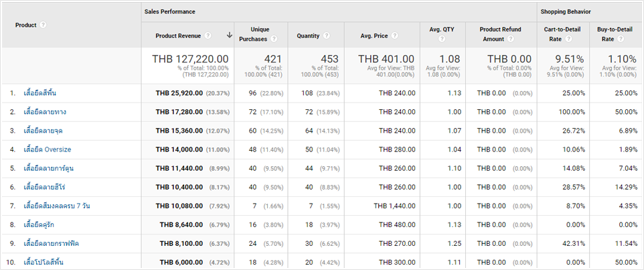The height and width of the screenshot is (270, 644).
Task: Open the Avg. QTY help icon
Action: coord(442,39)
